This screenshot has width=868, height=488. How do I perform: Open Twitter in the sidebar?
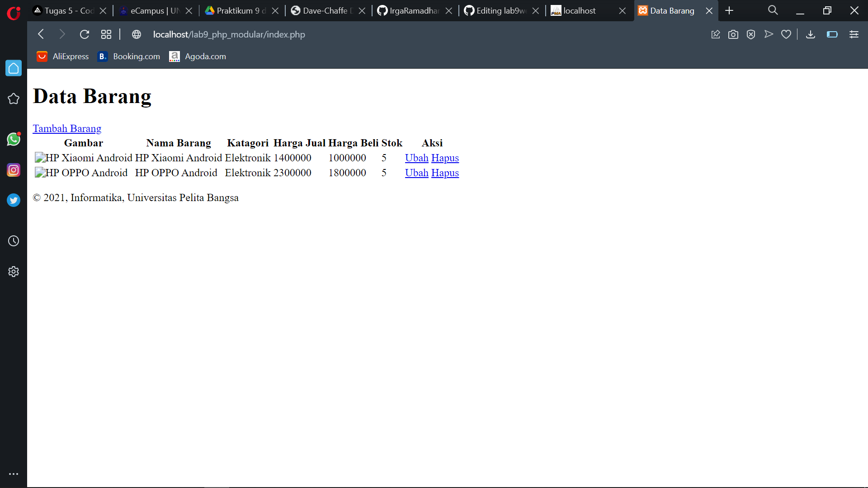[x=14, y=200]
